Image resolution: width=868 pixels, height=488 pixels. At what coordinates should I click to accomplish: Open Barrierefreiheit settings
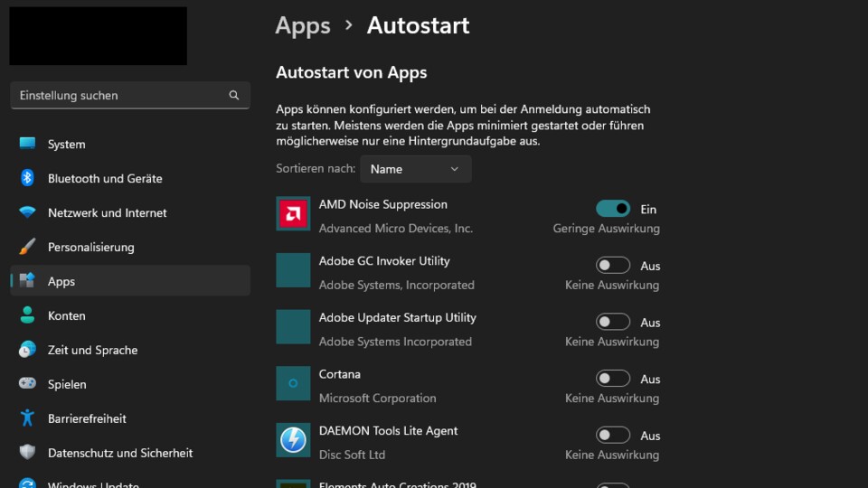130,418
